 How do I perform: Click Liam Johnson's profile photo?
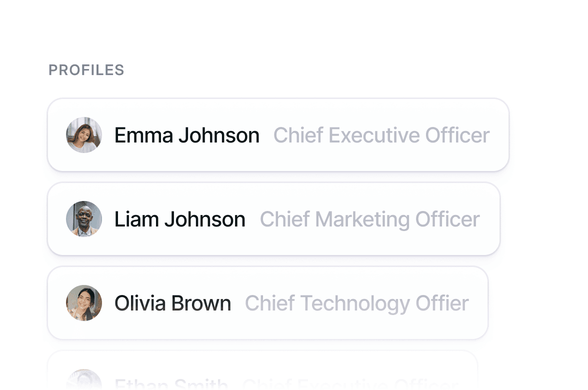tap(84, 219)
